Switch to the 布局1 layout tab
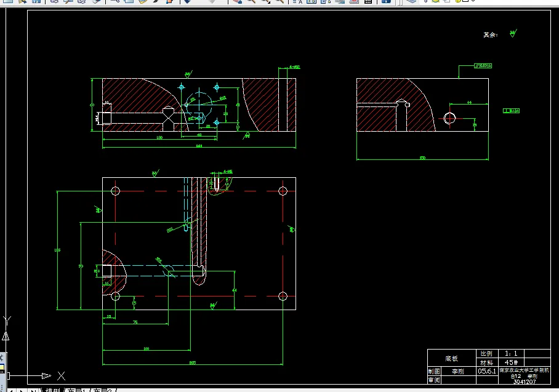This screenshot has height=392, width=559. point(77,390)
